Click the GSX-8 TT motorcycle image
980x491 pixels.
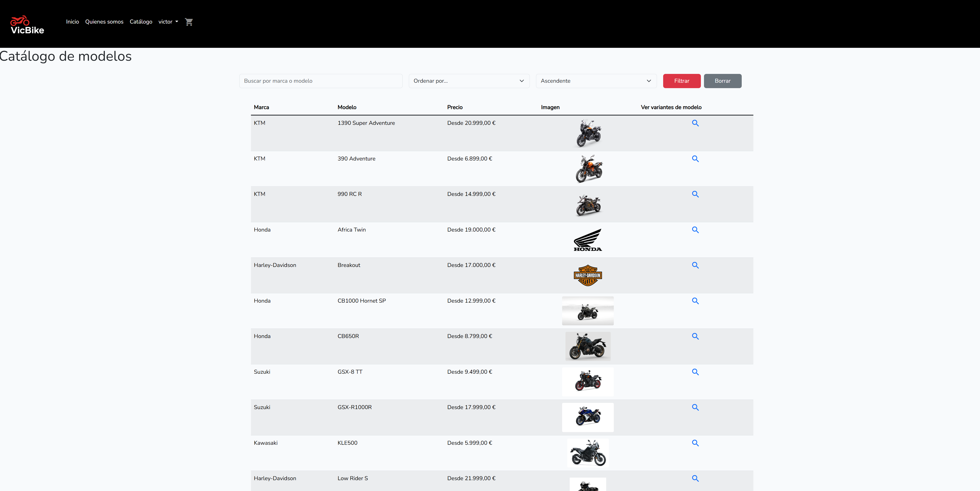click(x=588, y=382)
